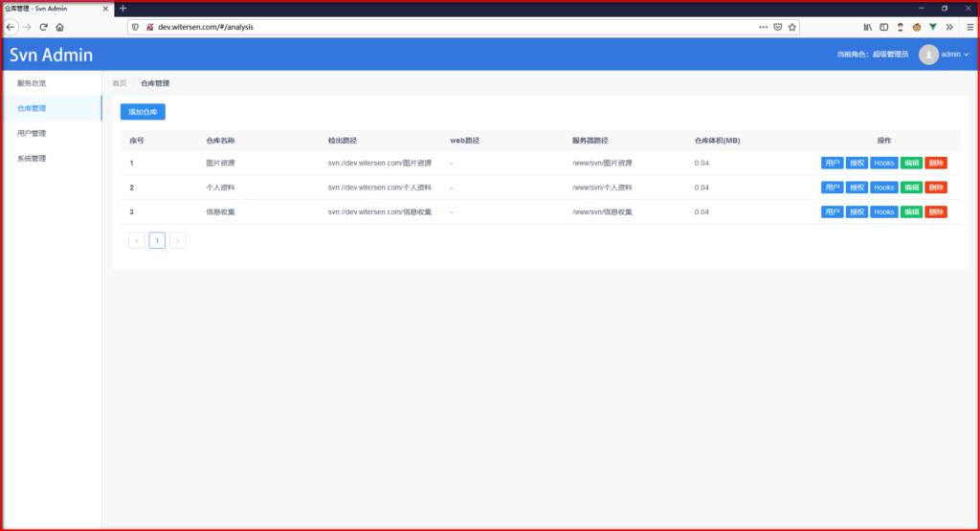Reload the page with the refresh icon
Screen dimensions: 980x531
pos(43,27)
